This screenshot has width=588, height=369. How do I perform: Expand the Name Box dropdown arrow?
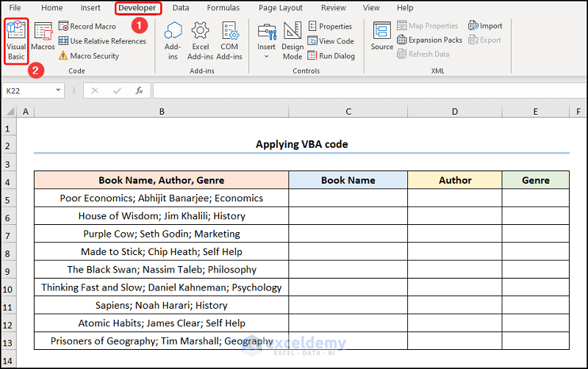pos(58,90)
